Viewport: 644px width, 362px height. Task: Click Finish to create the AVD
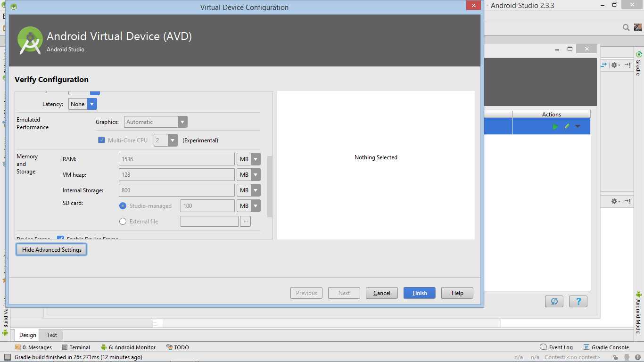pyautogui.click(x=420, y=293)
